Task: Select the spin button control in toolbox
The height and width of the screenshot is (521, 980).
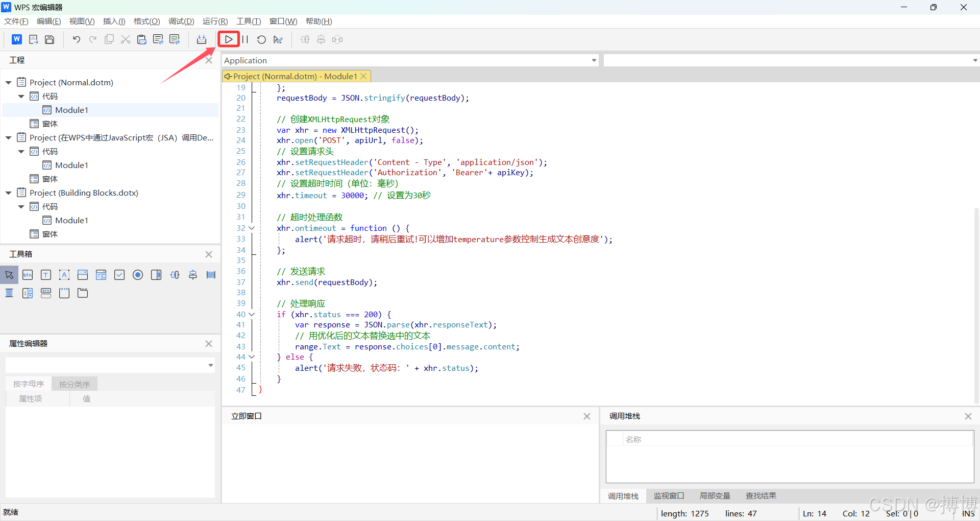Action: [28, 293]
